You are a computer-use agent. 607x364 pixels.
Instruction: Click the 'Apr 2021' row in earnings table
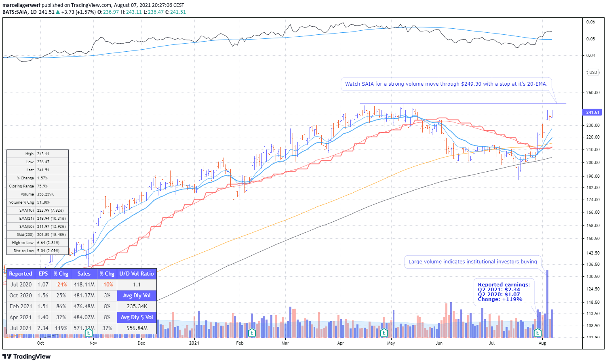[62, 318]
